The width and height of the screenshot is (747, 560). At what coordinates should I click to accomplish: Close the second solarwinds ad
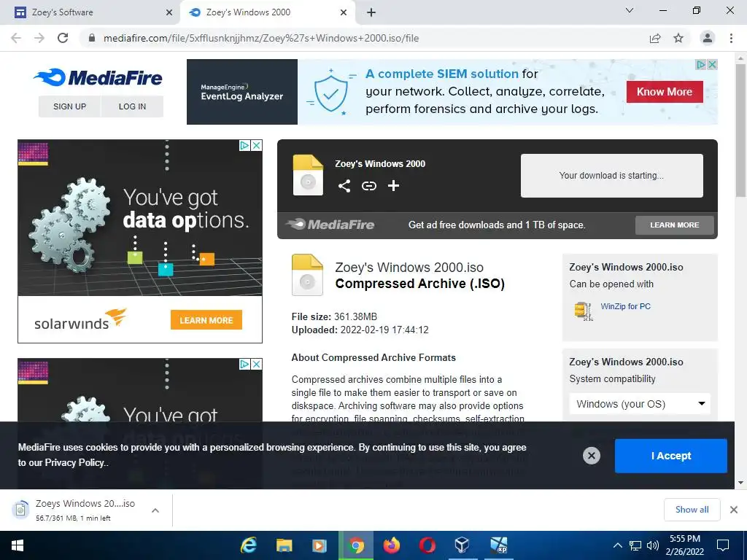tap(256, 365)
